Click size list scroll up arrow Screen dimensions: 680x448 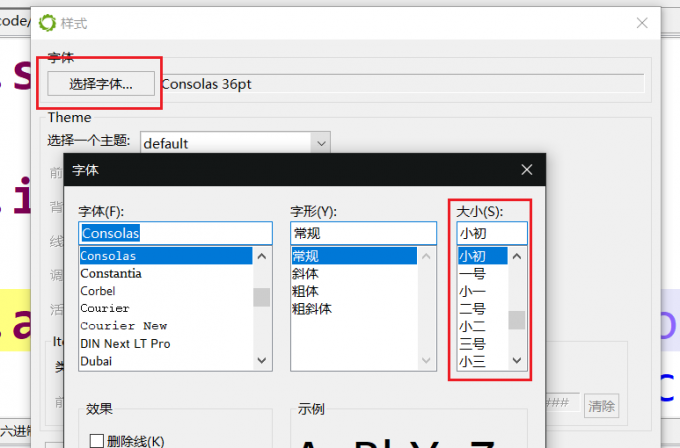tap(517, 256)
